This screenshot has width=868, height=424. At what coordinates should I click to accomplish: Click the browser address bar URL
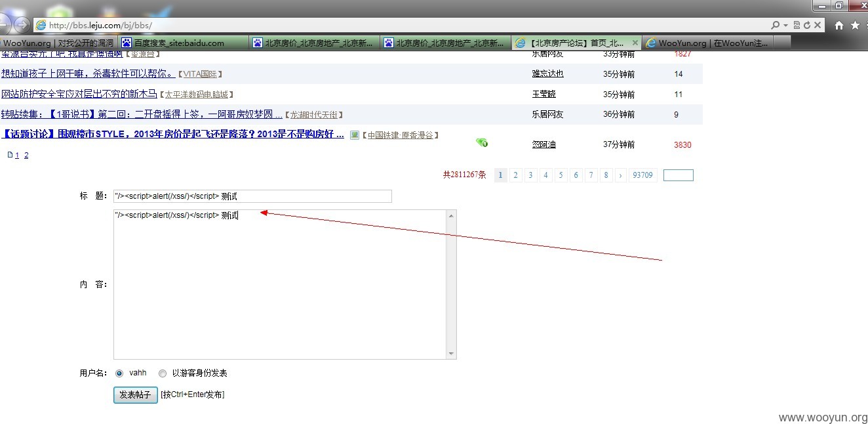click(100, 26)
